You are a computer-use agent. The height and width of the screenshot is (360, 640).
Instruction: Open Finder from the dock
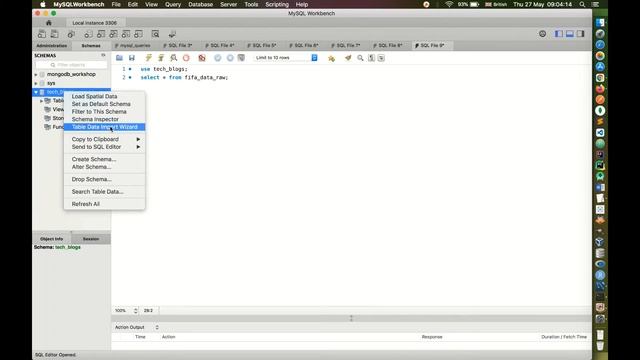point(600,22)
